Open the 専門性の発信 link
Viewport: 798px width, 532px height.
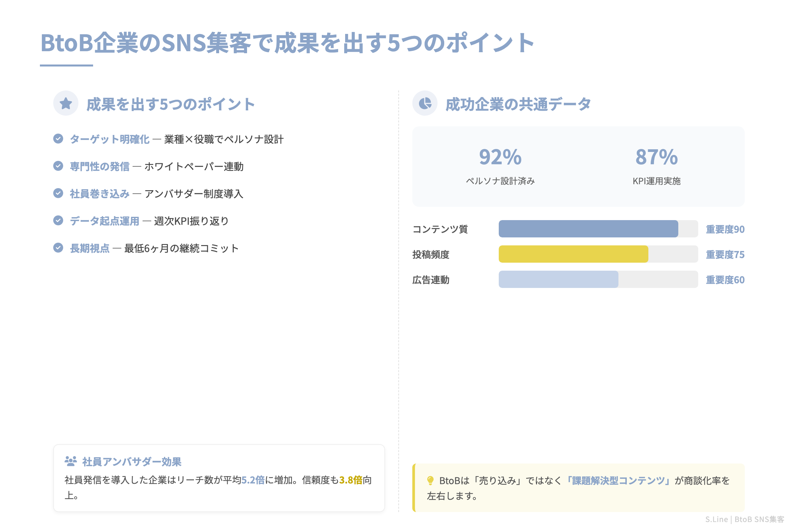pos(99,166)
